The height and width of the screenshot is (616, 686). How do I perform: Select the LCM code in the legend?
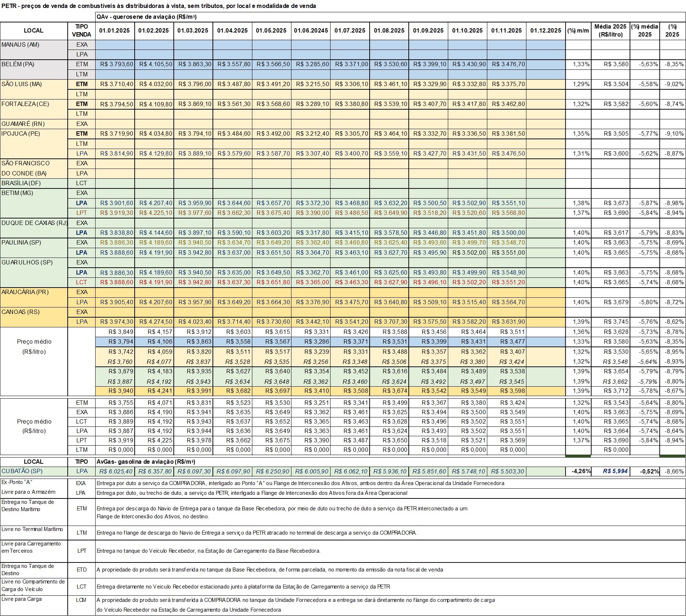(x=81, y=600)
